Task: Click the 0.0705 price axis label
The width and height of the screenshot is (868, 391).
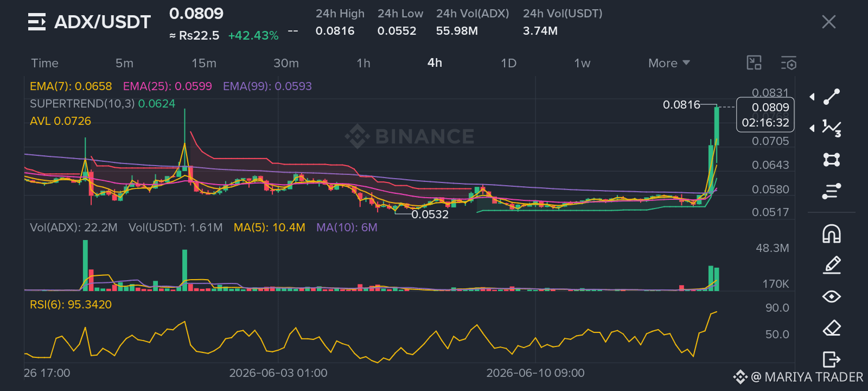Action: coord(770,141)
